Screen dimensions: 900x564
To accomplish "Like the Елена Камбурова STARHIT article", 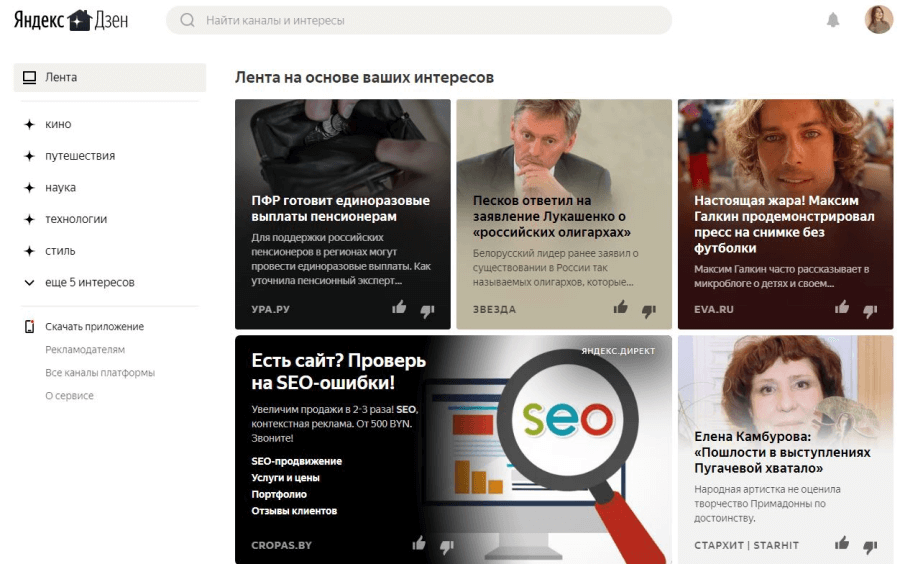I will (x=842, y=543).
